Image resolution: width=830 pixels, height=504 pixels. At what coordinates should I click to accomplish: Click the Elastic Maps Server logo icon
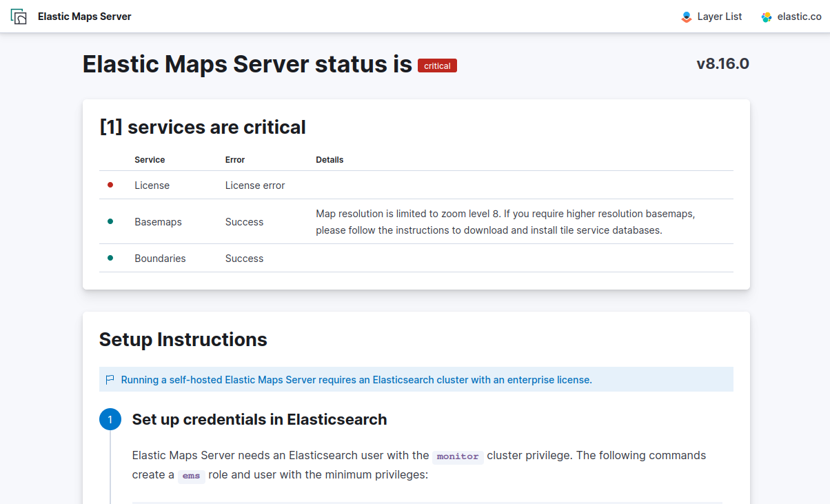(19, 17)
